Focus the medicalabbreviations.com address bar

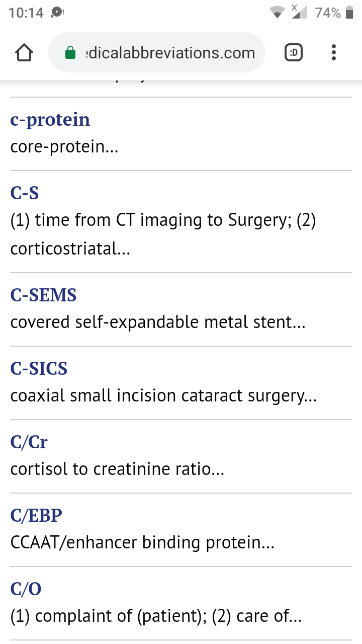tap(166, 53)
